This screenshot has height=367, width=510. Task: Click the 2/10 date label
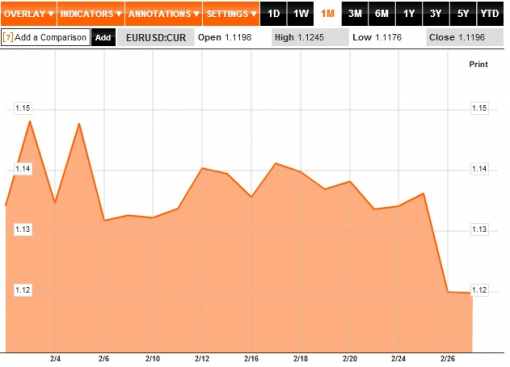point(153,359)
